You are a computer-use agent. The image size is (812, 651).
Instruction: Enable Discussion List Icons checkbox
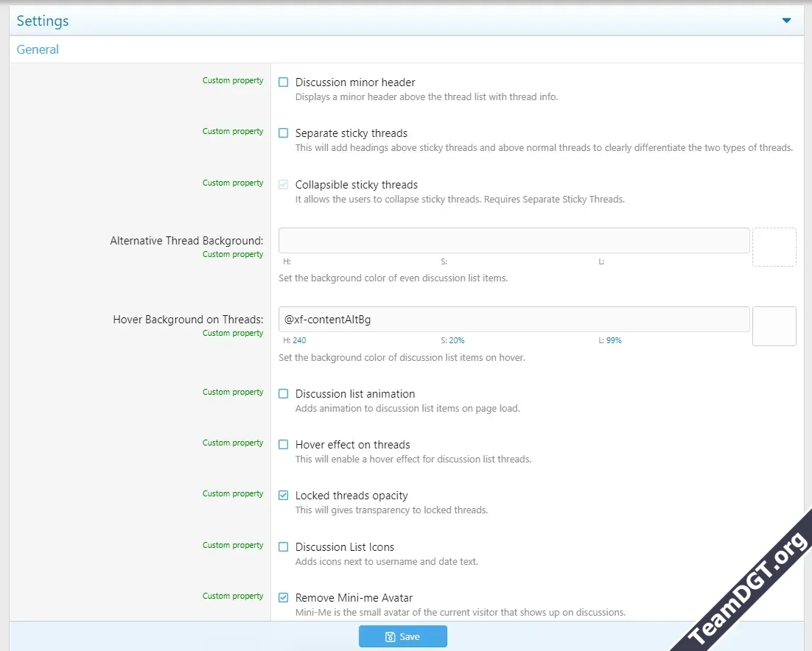coord(284,547)
